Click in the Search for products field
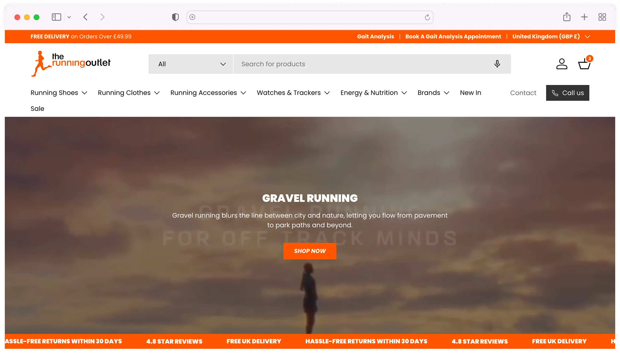 point(372,64)
